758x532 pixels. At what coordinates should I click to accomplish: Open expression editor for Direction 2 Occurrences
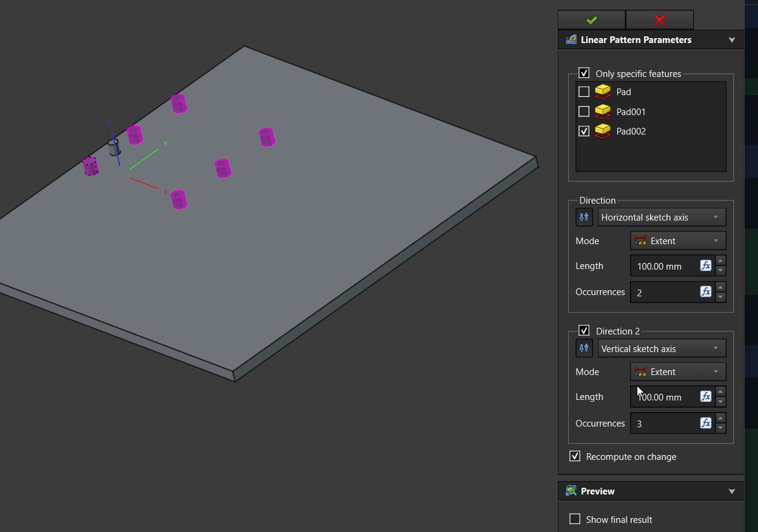click(705, 423)
